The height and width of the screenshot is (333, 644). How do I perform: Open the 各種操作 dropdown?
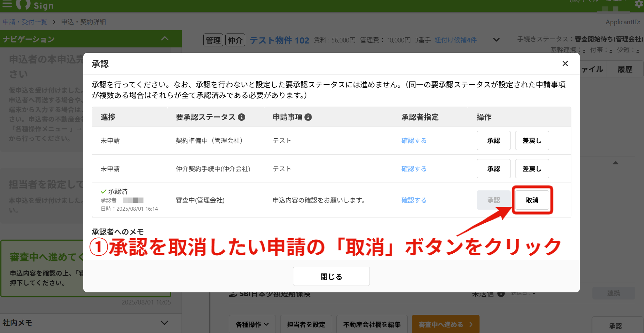point(252,324)
